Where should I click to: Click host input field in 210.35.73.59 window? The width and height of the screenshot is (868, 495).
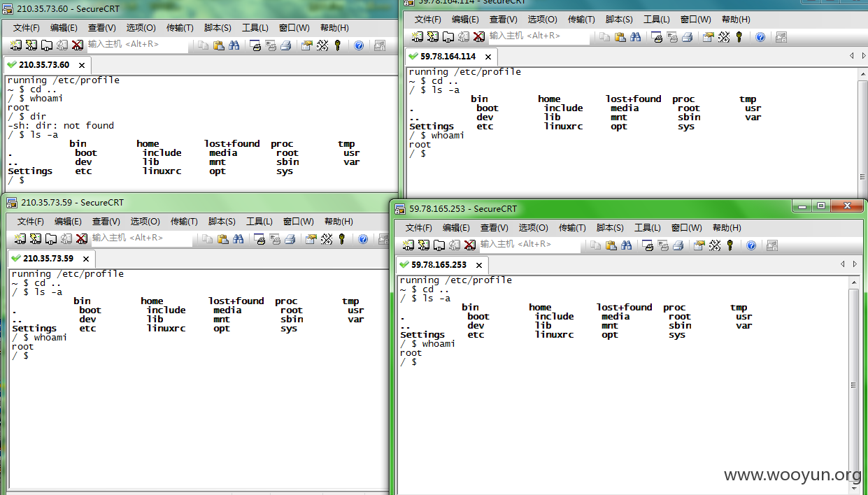pyautogui.click(x=141, y=238)
